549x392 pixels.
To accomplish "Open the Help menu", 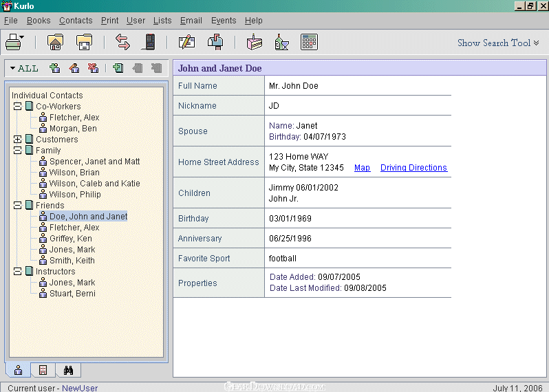I will pos(253,21).
